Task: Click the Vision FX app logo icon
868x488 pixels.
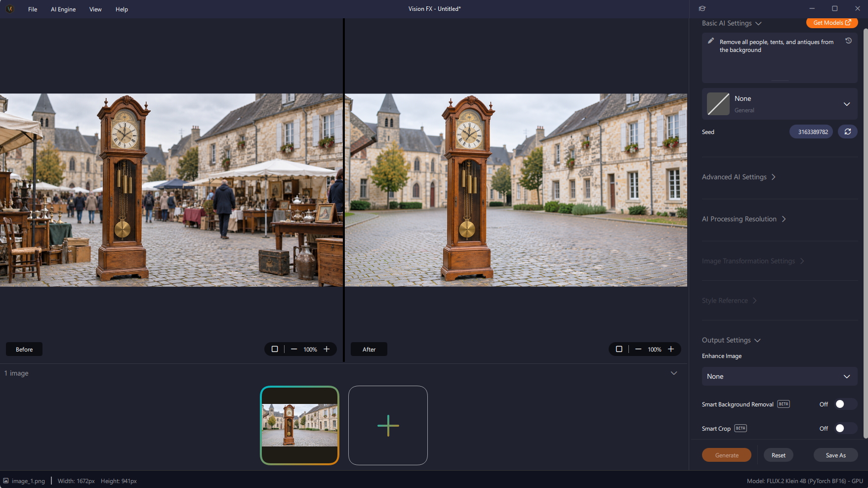Action: 9,9
